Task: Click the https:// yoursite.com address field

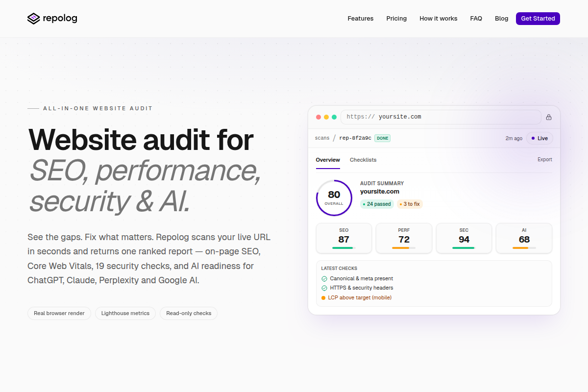Action: point(441,117)
